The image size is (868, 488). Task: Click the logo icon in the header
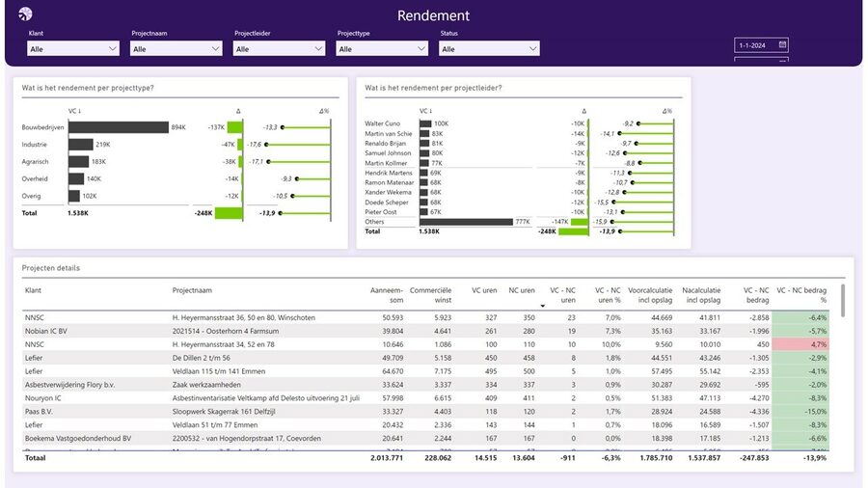click(x=25, y=14)
